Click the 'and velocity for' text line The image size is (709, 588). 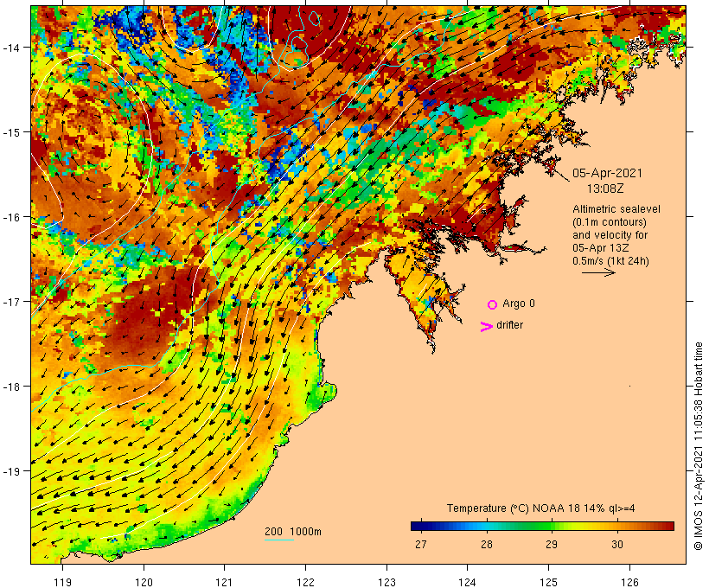coord(610,235)
